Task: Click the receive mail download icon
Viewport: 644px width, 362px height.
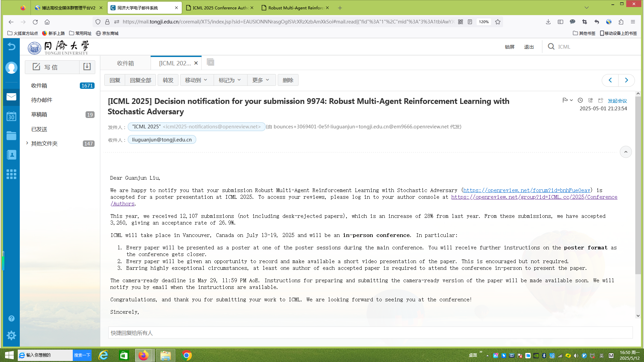Action: 87,67
